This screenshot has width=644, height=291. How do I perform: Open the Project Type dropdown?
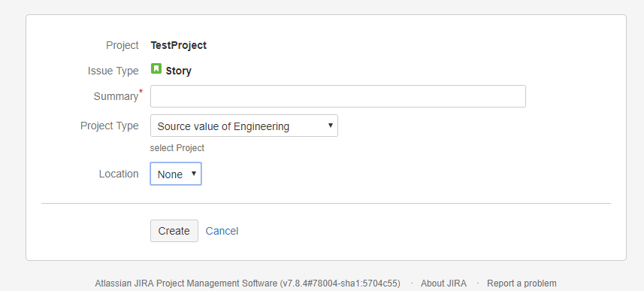(244, 126)
